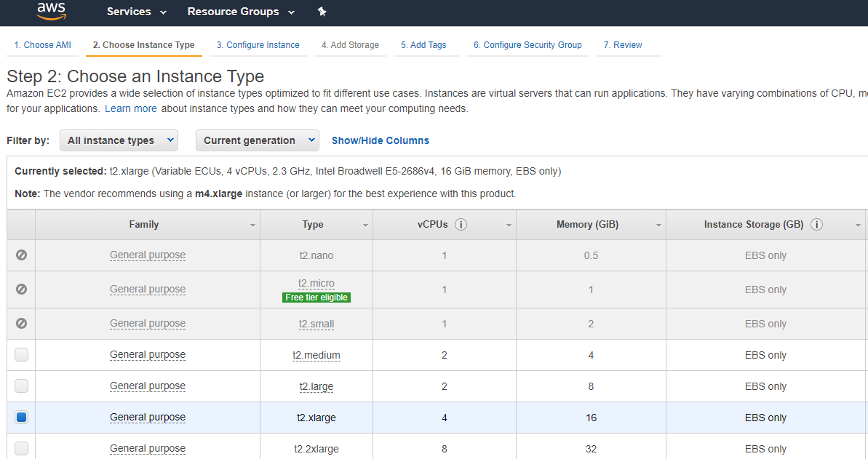Expand the Memory (GiB) column sort arrow
Viewport: 868px width, 459px height.
658,225
